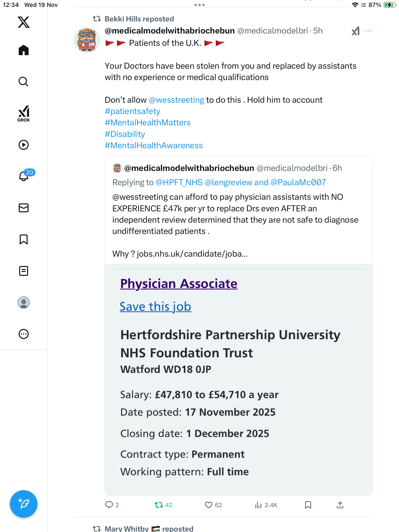This screenshot has height=532, width=399.
Task: Open the Home feed icon
Action: (x=24, y=50)
